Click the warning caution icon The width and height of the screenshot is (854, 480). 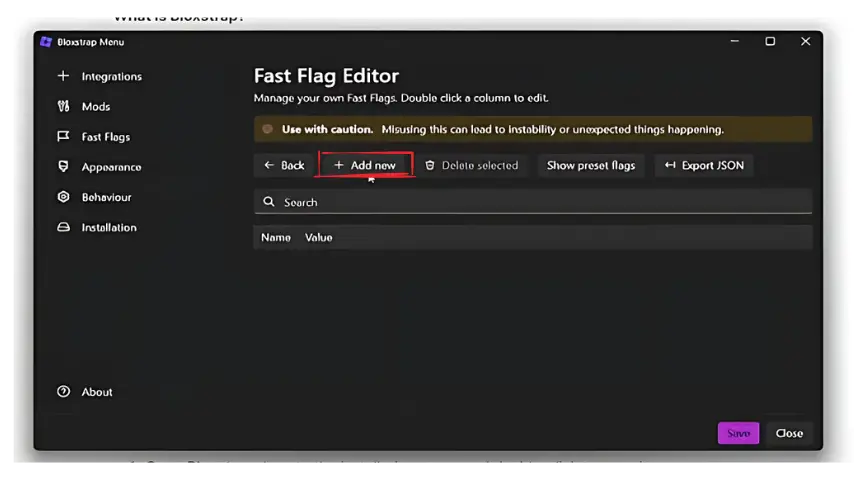tap(267, 129)
